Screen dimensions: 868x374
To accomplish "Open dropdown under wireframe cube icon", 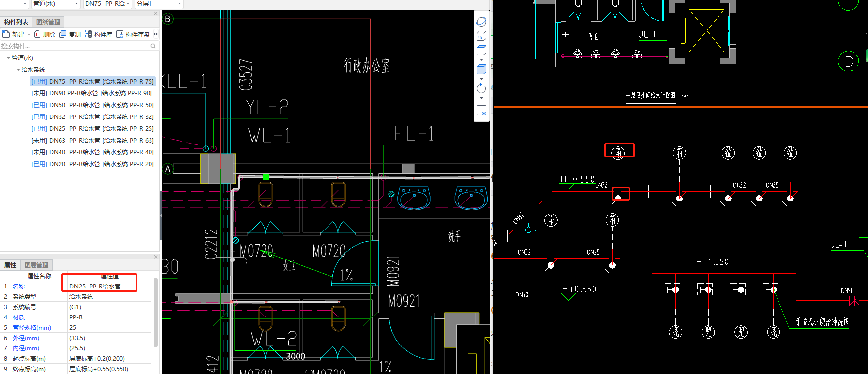I will click(x=481, y=60).
